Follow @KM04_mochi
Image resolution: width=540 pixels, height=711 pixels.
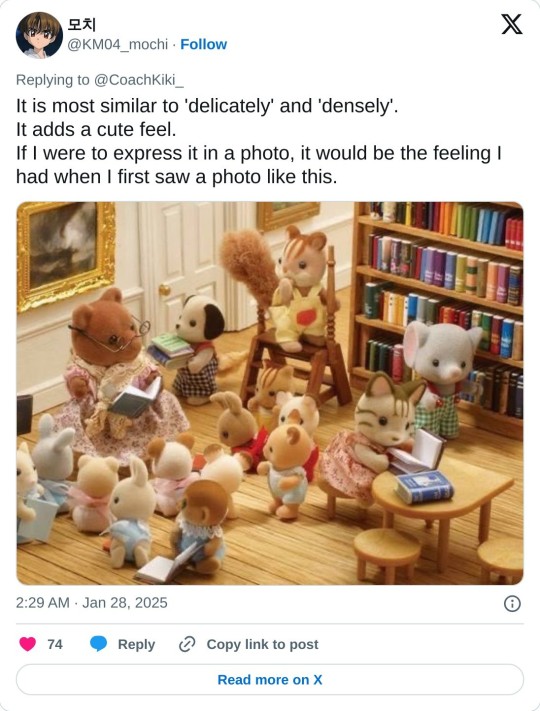204,44
